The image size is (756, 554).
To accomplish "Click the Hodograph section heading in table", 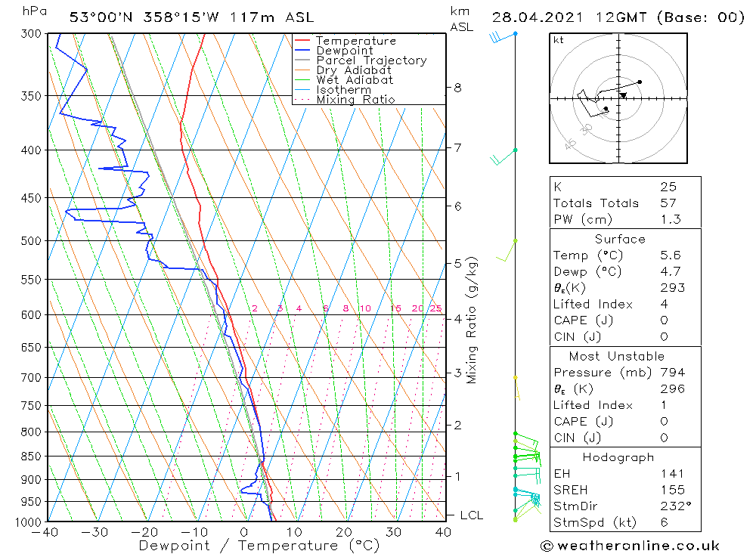I will point(618,457).
